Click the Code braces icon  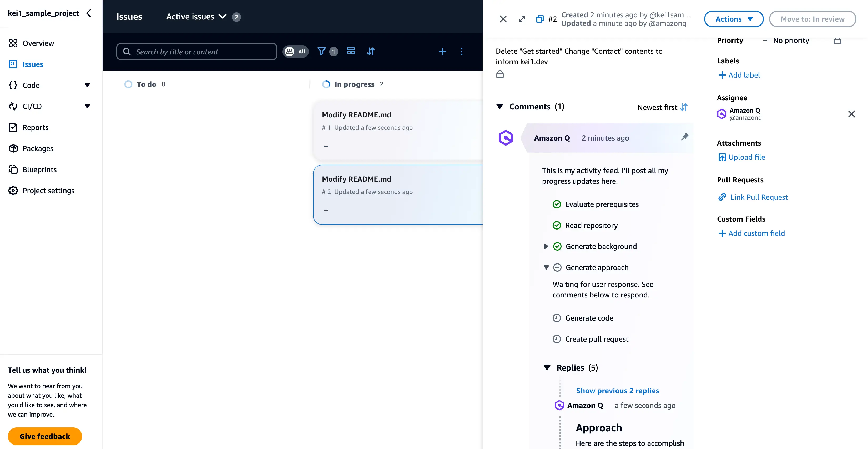(13, 85)
